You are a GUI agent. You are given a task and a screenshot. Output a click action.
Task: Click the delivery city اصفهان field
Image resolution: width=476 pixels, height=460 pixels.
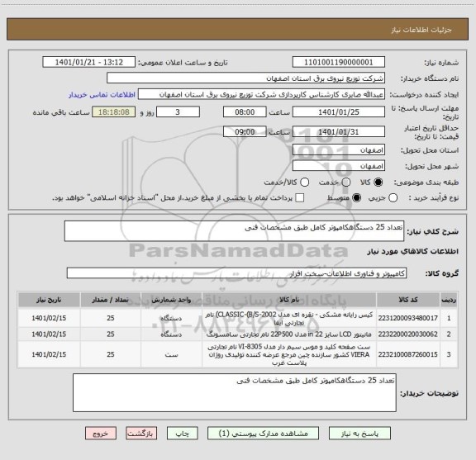pos(339,166)
